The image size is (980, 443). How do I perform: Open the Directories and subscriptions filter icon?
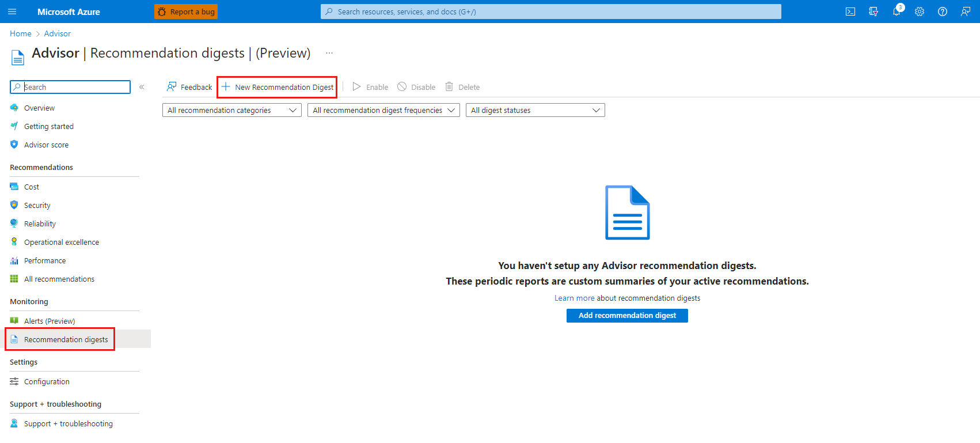click(x=873, y=12)
